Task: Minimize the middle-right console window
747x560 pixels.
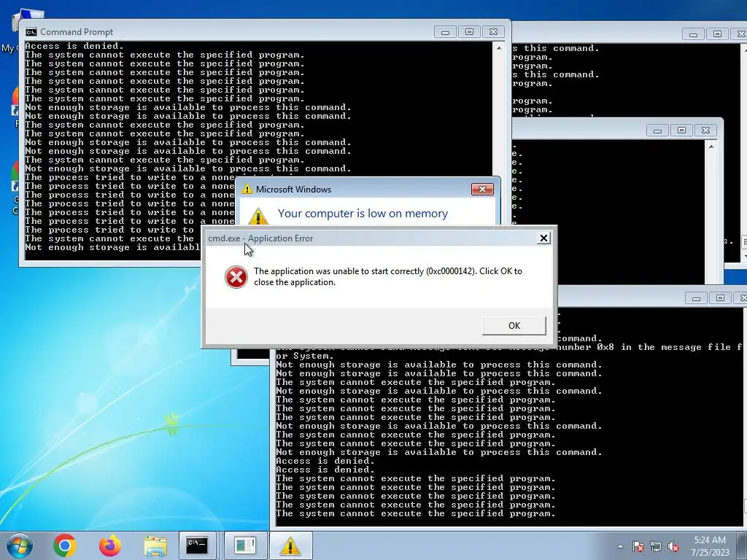Action: pyautogui.click(x=657, y=131)
